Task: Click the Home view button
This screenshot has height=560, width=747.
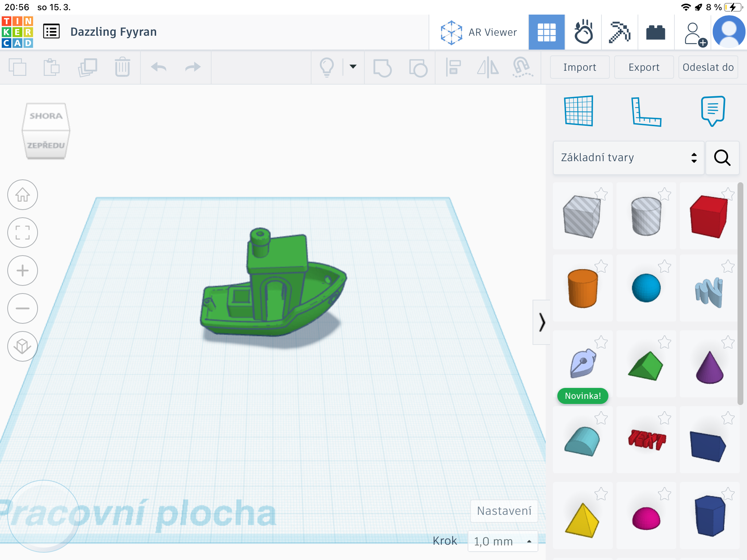Action: pyautogui.click(x=23, y=195)
